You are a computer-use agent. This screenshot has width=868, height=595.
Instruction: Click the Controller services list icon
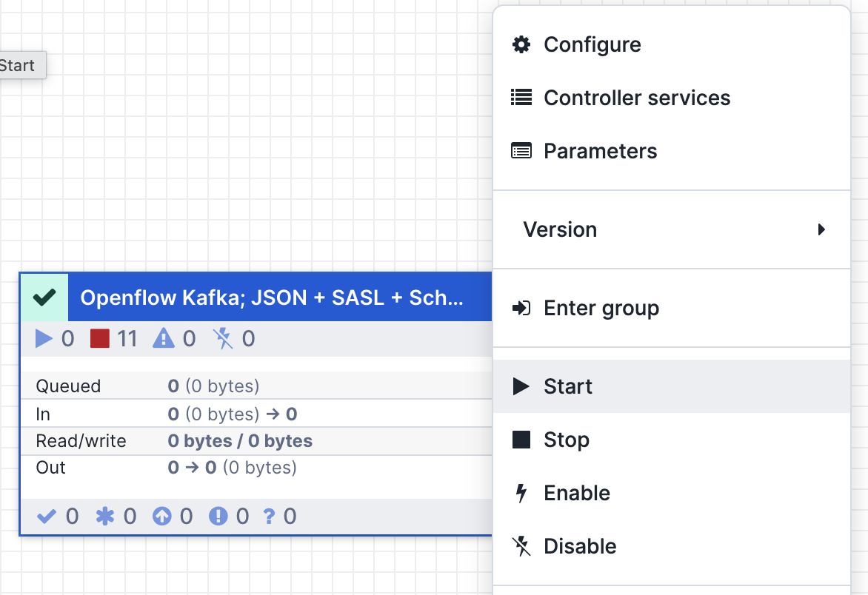[521, 98]
